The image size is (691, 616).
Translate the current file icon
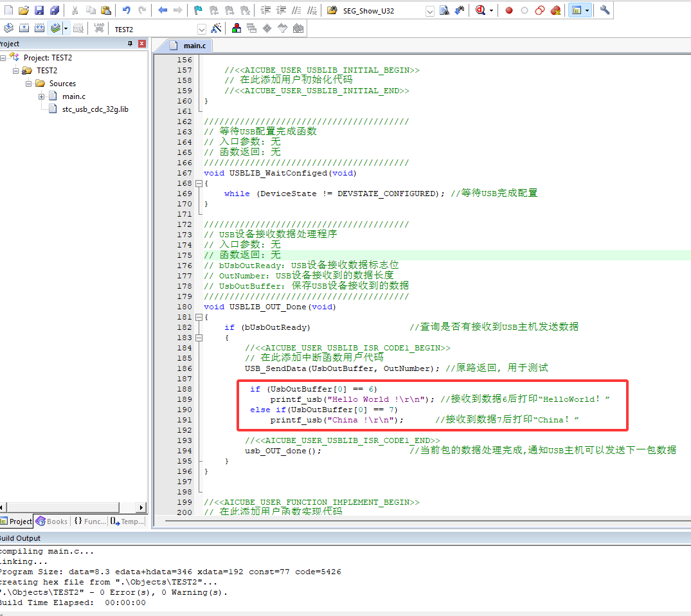point(9,29)
